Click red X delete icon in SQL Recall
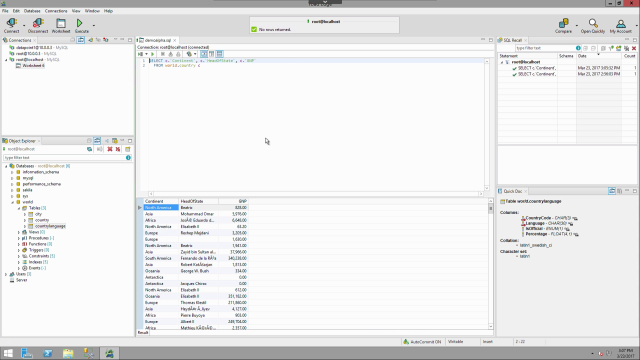 click(x=634, y=48)
